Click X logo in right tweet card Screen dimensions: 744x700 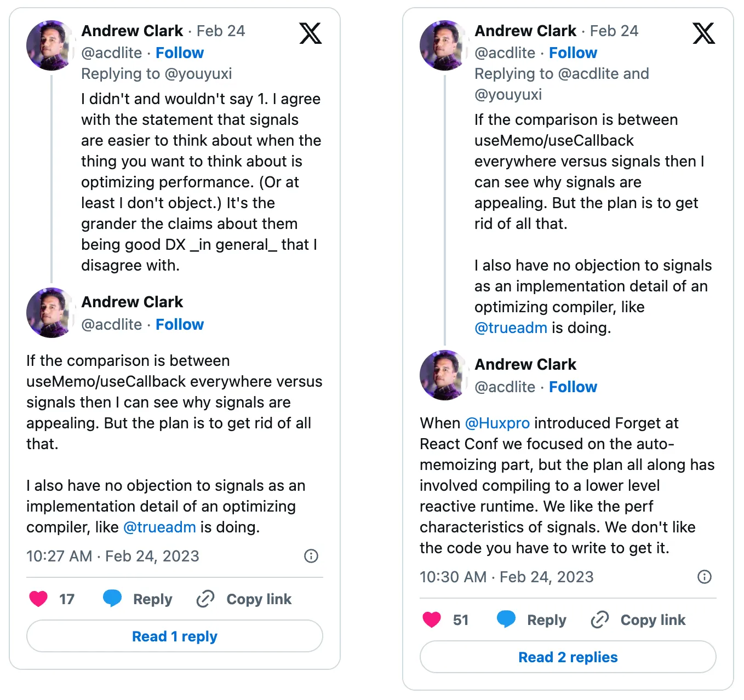703,33
